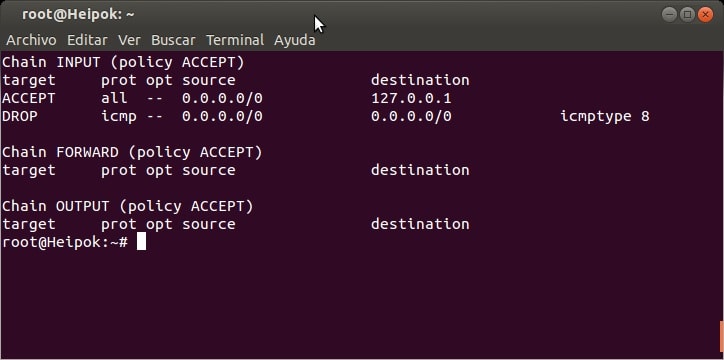Screen dimensions: 724x360
Task: Click the destination 0.0.0.0/0 in DROP row
Action: tap(411, 116)
